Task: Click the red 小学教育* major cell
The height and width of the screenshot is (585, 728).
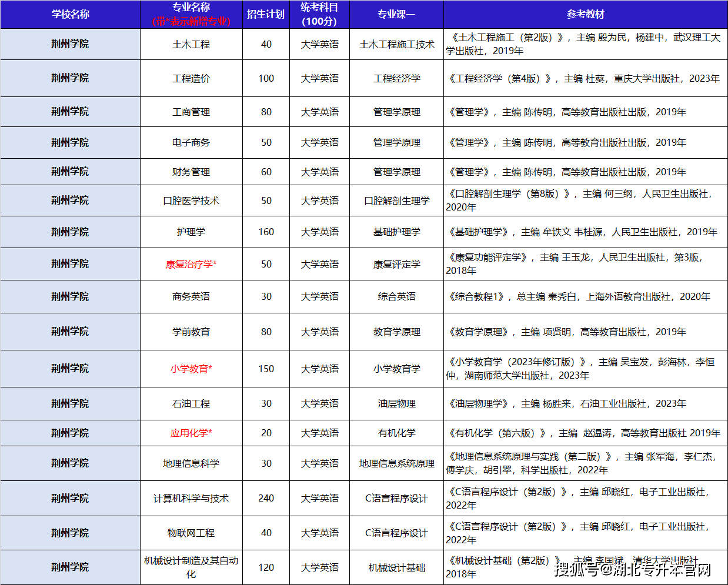Action: [191, 369]
